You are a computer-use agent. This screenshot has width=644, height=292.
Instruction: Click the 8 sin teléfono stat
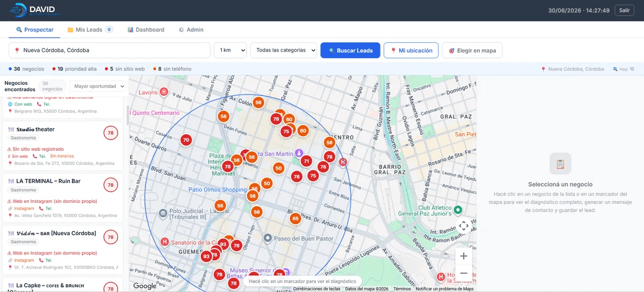click(x=172, y=69)
